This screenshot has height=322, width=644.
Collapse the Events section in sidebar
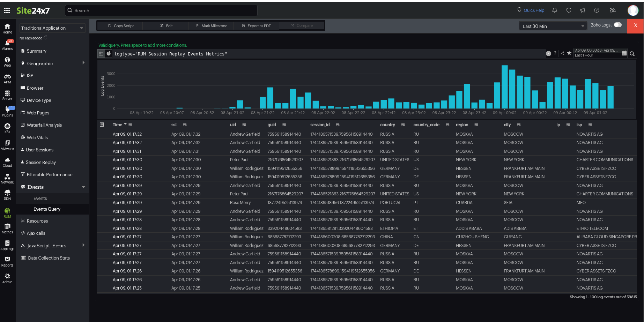point(83,187)
